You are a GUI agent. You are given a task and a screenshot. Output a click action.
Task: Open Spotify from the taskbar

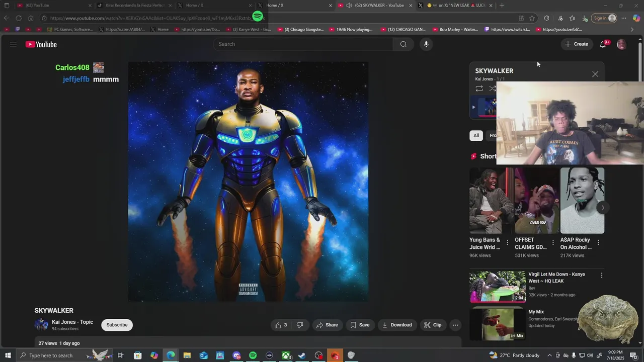click(x=253, y=355)
